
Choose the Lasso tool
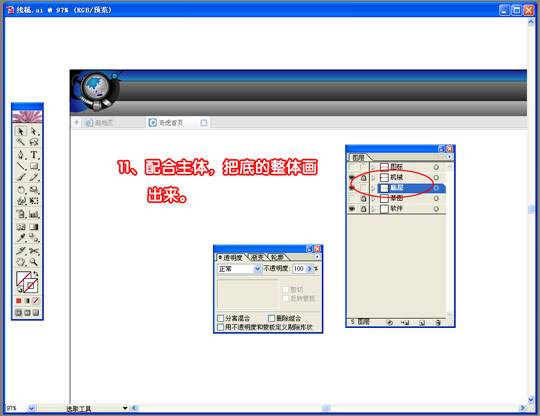[34, 142]
